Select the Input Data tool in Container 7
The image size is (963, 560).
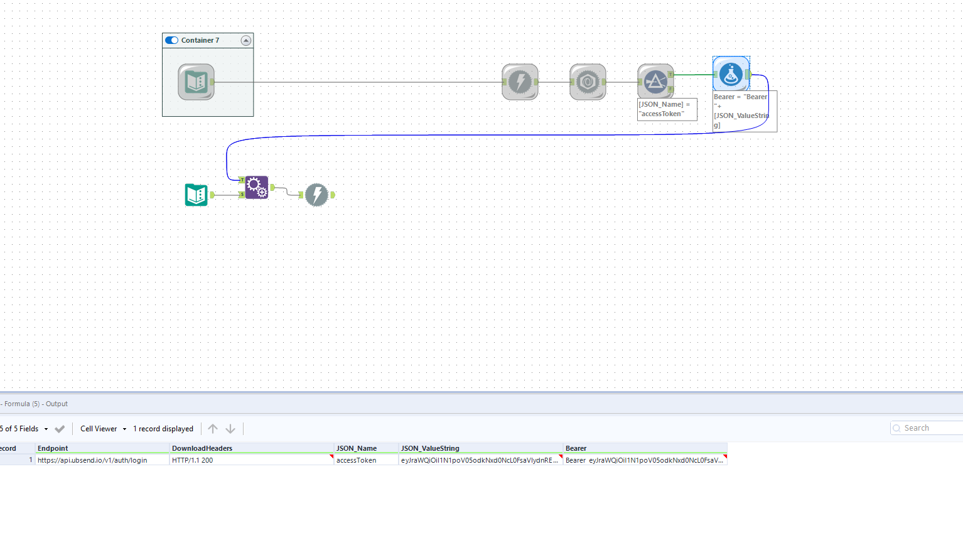coord(196,82)
